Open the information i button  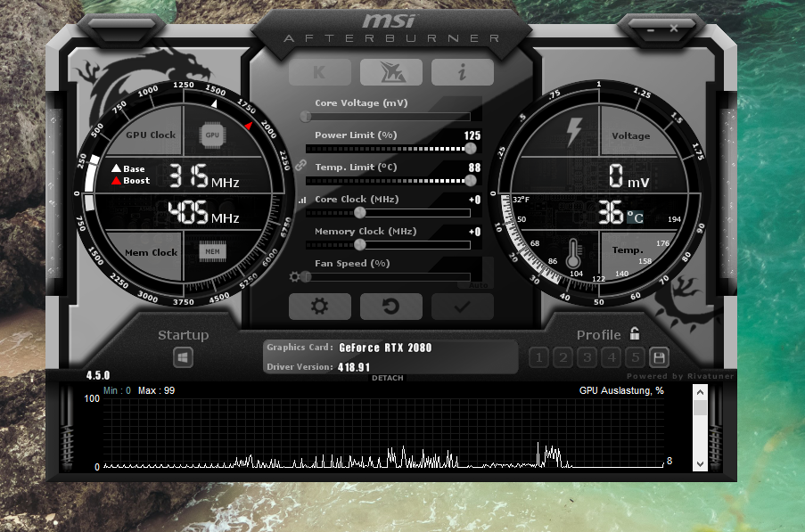point(463,72)
